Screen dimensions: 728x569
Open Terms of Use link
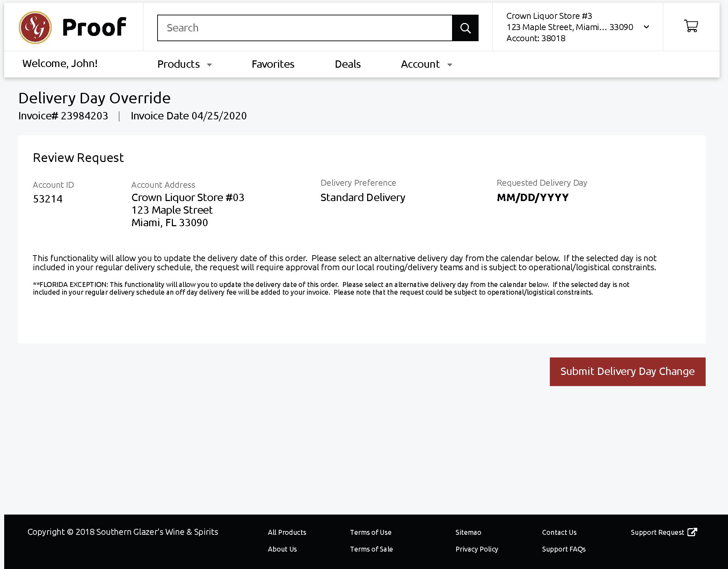pos(371,532)
